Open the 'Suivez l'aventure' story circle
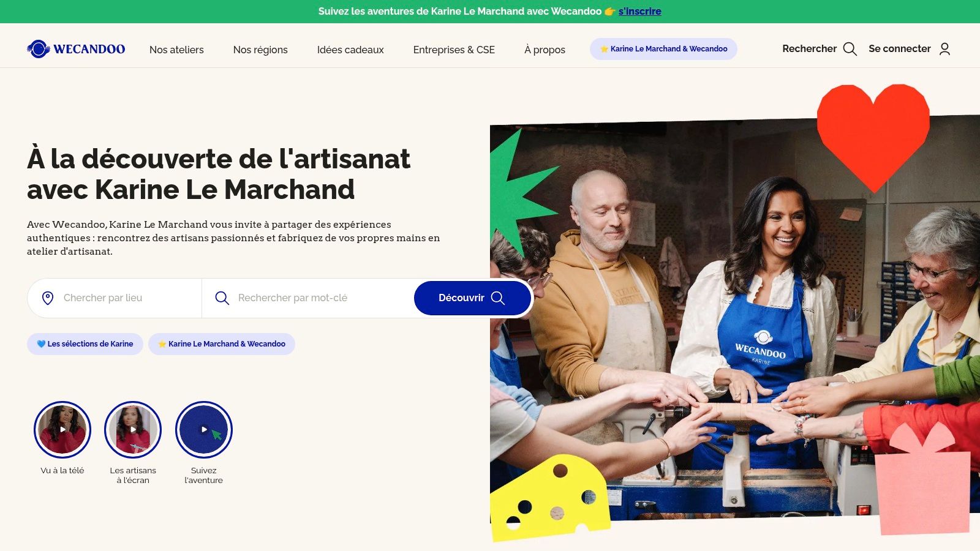The image size is (980, 551). click(x=204, y=430)
